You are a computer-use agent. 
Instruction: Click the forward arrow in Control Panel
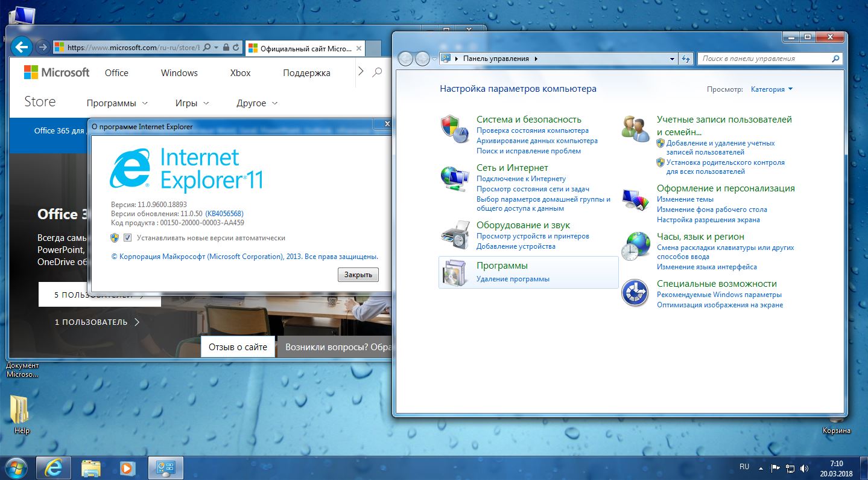coord(423,59)
